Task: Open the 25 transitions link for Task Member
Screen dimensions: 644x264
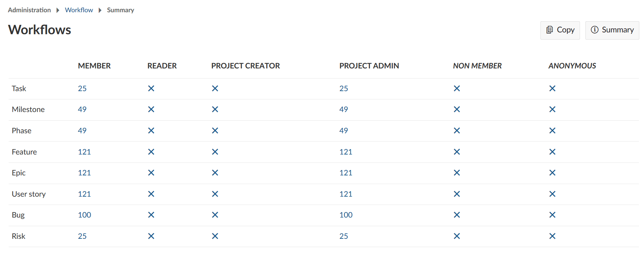Action: click(x=82, y=89)
